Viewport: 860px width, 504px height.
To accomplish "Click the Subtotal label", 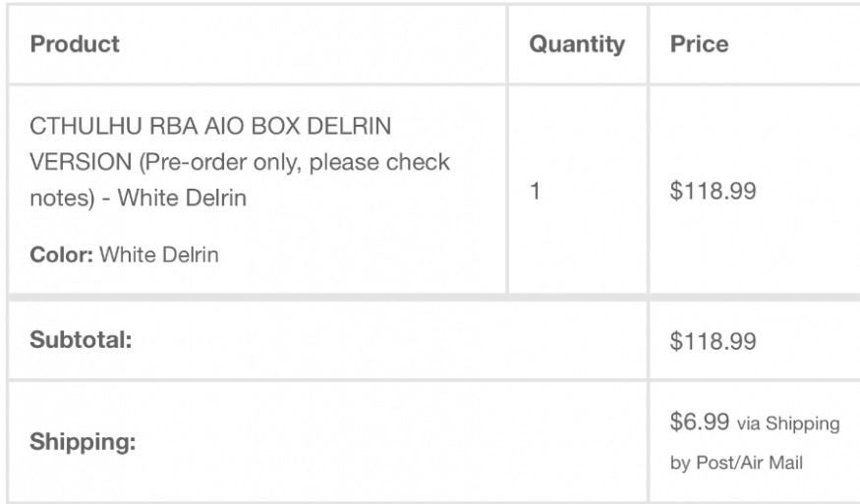I will tap(81, 341).
